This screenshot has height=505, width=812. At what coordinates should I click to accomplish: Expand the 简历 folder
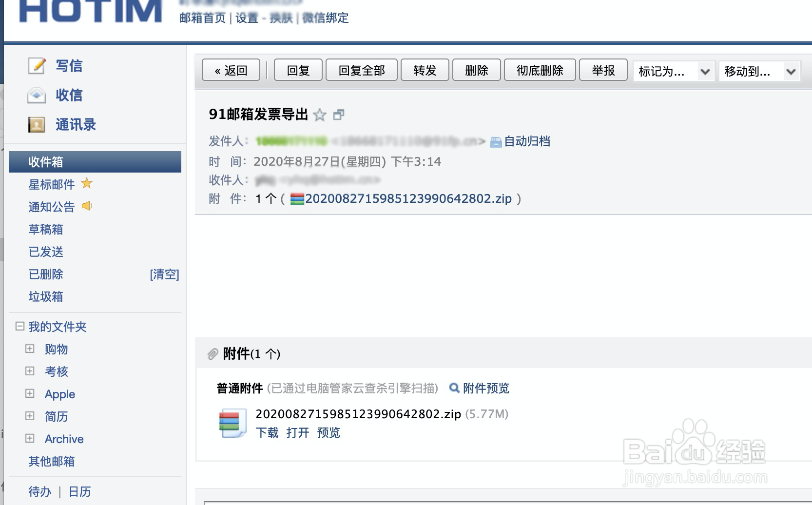tap(30, 416)
